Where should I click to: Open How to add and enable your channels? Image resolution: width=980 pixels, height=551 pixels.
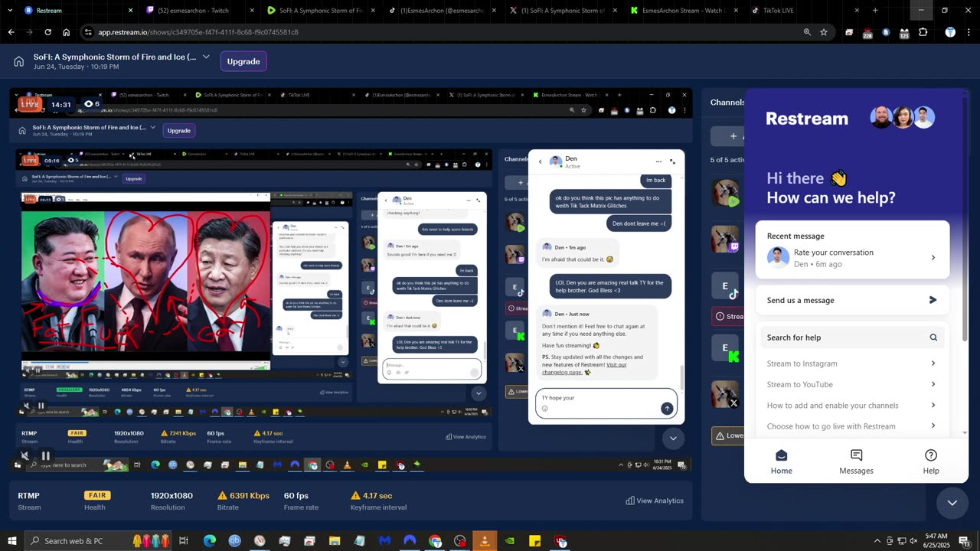pyautogui.click(x=852, y=406)
